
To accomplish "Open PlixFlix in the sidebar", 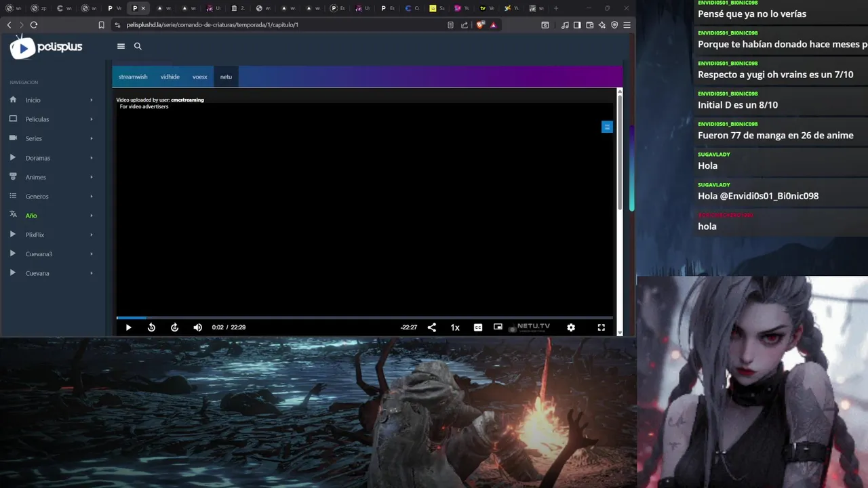I will coord(35,235).
